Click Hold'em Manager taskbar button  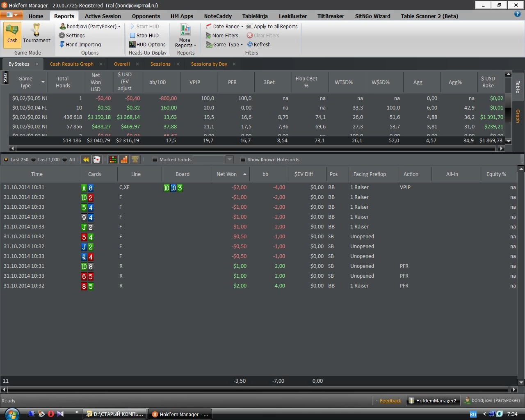click(x=180, y=414)
